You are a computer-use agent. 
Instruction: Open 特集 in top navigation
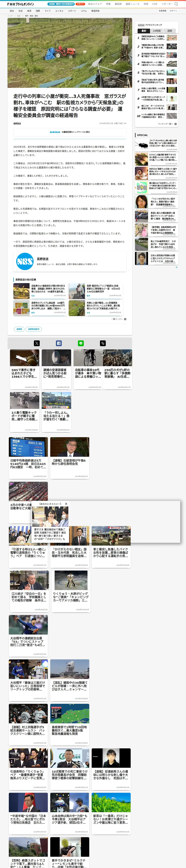tap(108, 4)
